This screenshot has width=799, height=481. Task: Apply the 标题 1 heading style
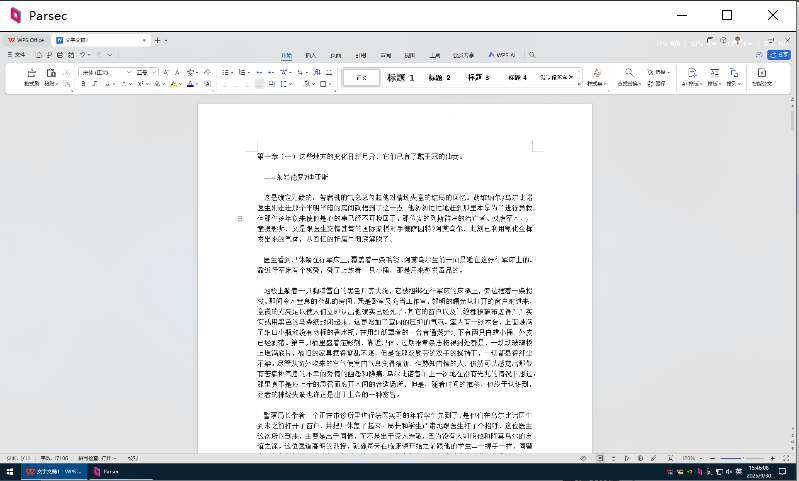[x=401, y=77]
